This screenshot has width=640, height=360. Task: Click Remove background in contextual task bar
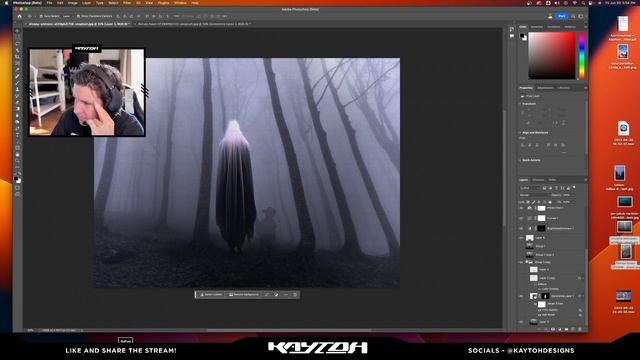(244, 294)
